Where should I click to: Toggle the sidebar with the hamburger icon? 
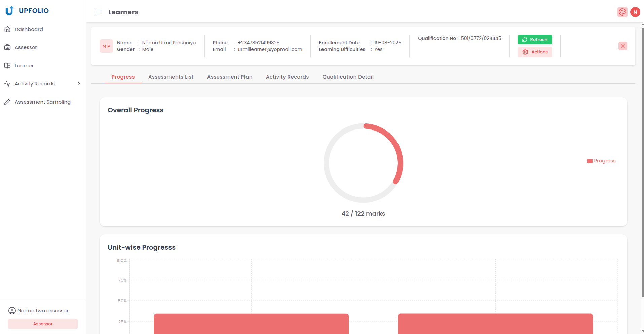(98, 12)
